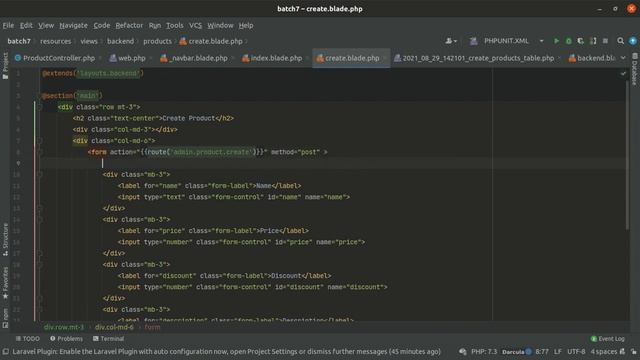640x360 pixels.
Task: Click the Laravel Plugin notification message
Action: [x=227, y=351]
